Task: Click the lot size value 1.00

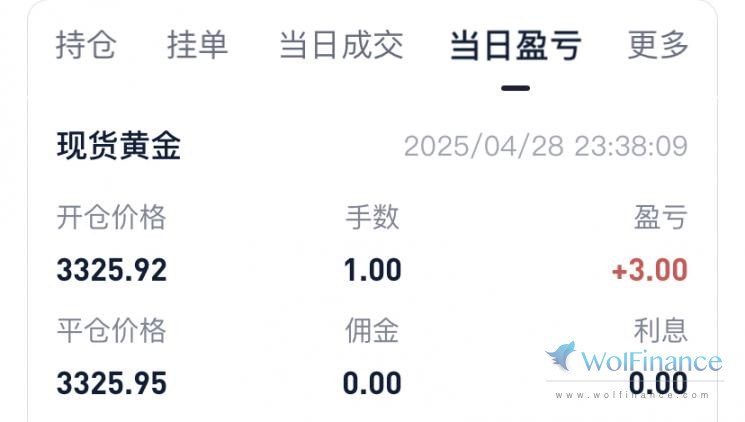Action: point(372,270)
